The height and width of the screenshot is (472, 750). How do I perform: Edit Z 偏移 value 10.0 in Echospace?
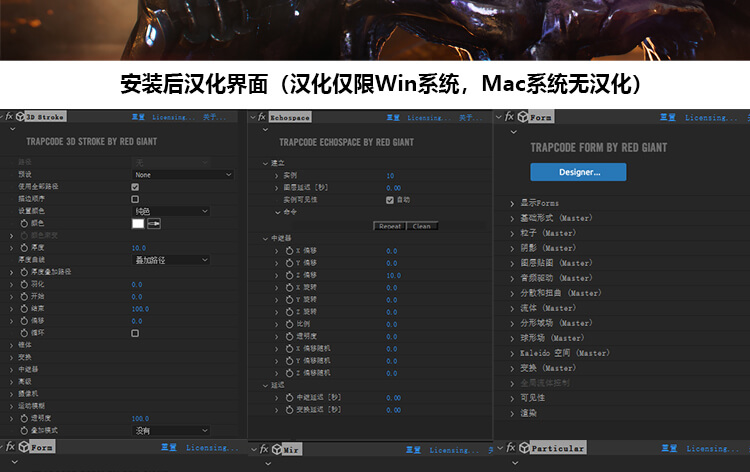tap(393, 275)
